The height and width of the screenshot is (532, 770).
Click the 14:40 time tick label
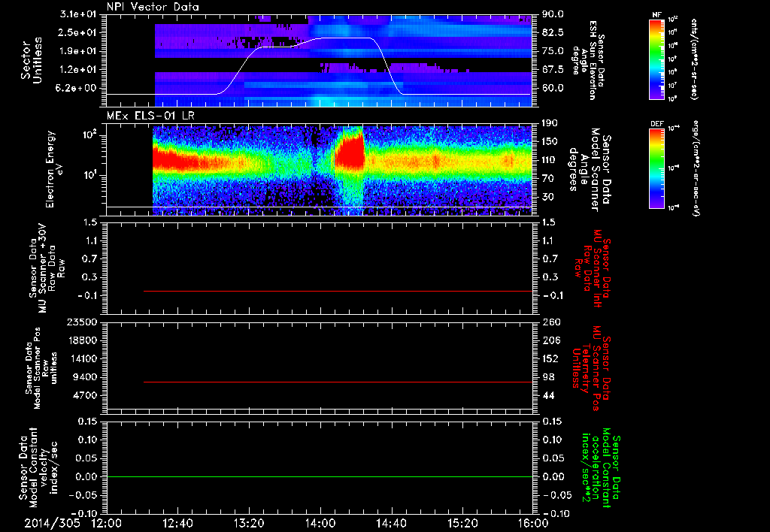click(391, 523)
